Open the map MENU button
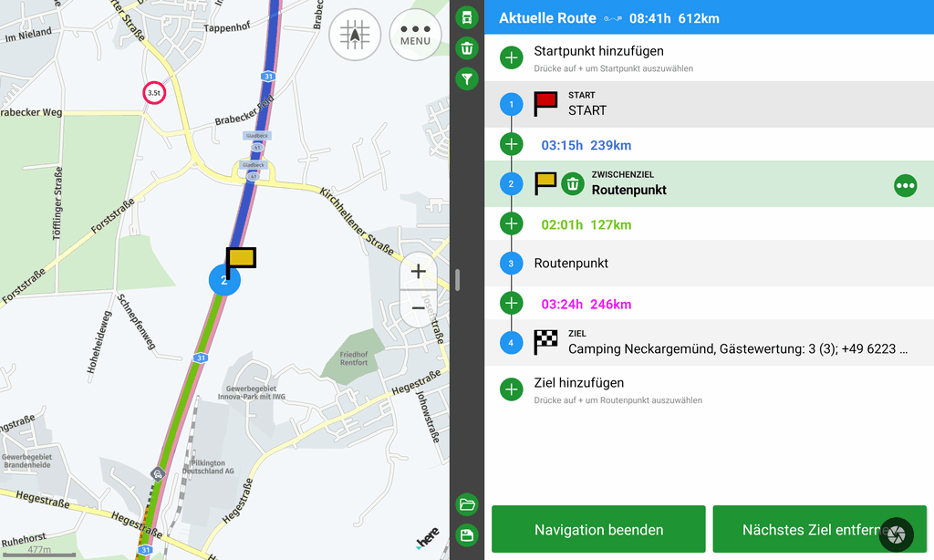The height and width of the screenshot is (560, 934). 415,35
